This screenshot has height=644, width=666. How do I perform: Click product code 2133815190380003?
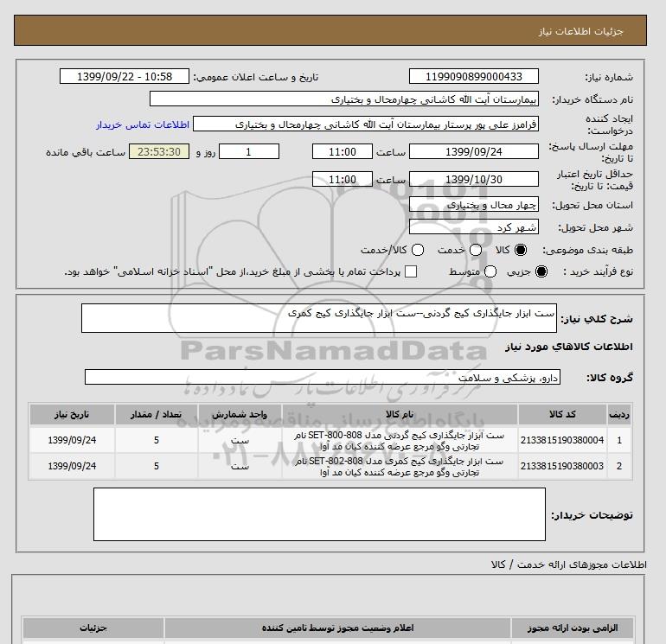point(562,466)
